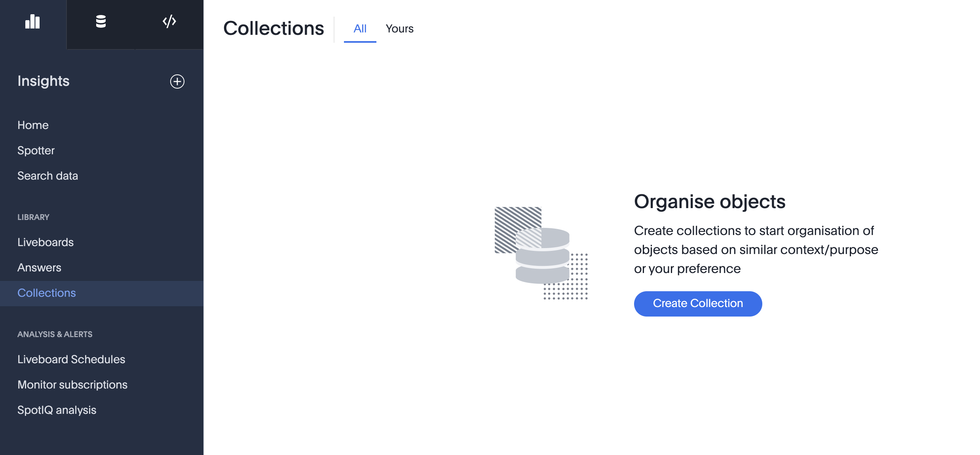Open the Insights bar chart icon
This screenshot has width=980, height=455.
point(32,22)
